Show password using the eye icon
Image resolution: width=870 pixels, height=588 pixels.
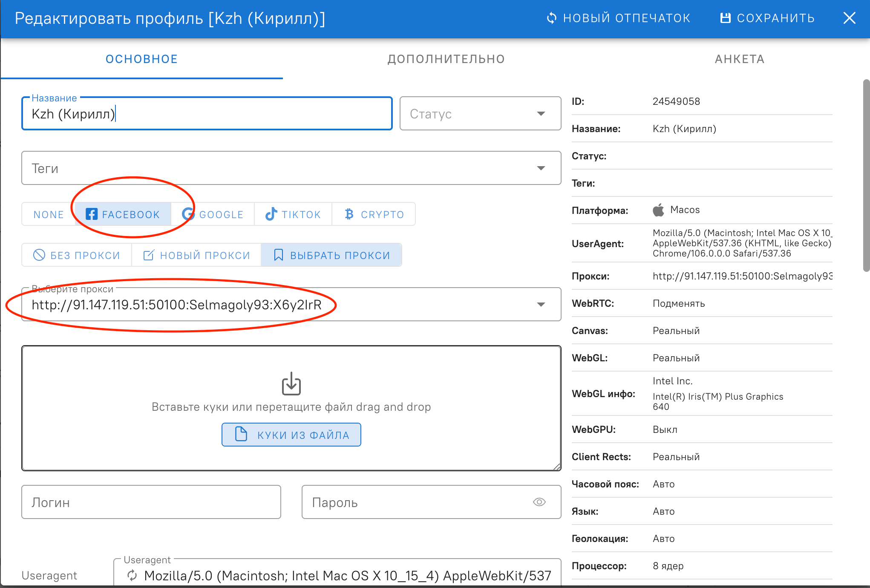(x=539, y=502)
